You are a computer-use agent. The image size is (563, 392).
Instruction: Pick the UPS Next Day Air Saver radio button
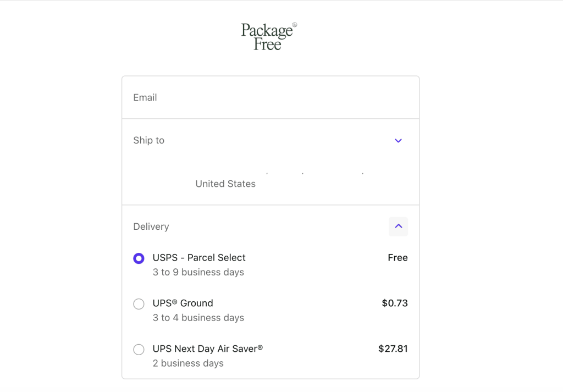tap(139, 350)
